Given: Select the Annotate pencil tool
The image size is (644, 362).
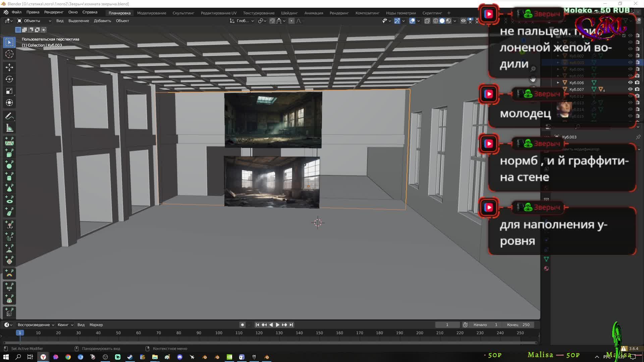Looking at the screenshot, I should pyautogui.click(x=9, y=116).
